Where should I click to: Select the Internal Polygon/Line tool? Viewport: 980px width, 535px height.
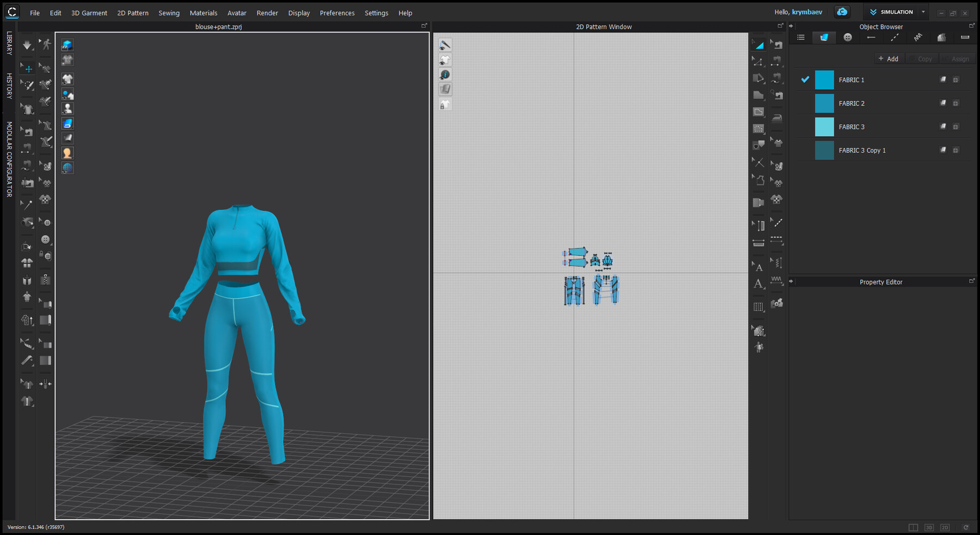coord(758,112)
